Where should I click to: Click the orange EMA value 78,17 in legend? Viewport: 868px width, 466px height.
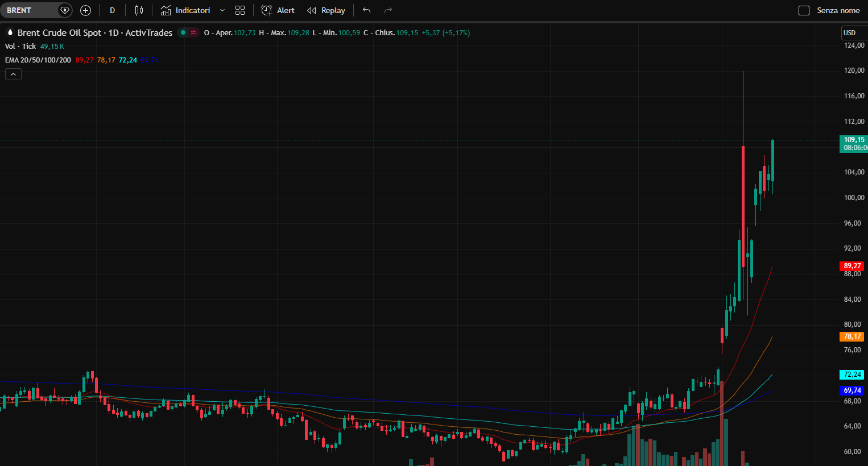pyautogui.click(x=106, y=60)
